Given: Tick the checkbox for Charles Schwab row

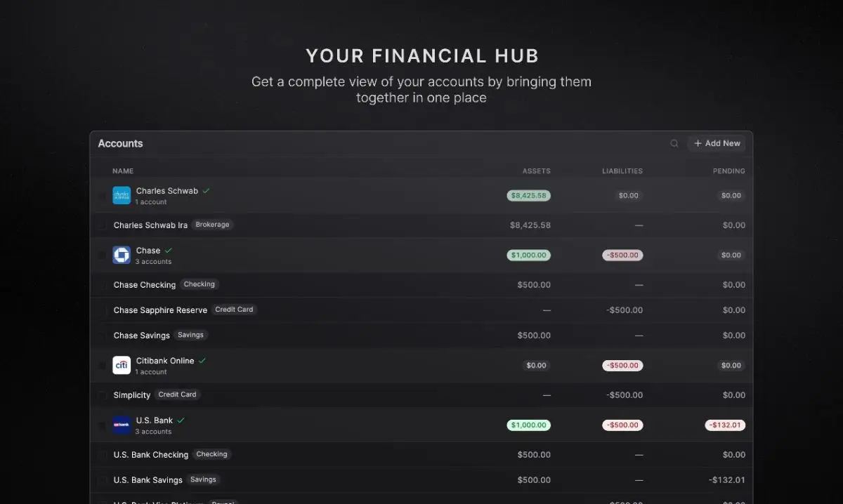Looking at the screenshot, I should tap(102, 196).
